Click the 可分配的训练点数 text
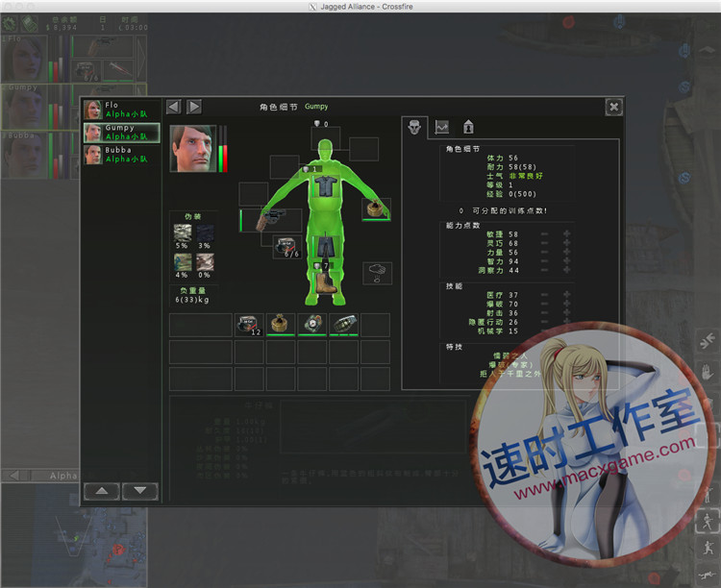Viewport: 721px width, 588px height. coord(510,210)
